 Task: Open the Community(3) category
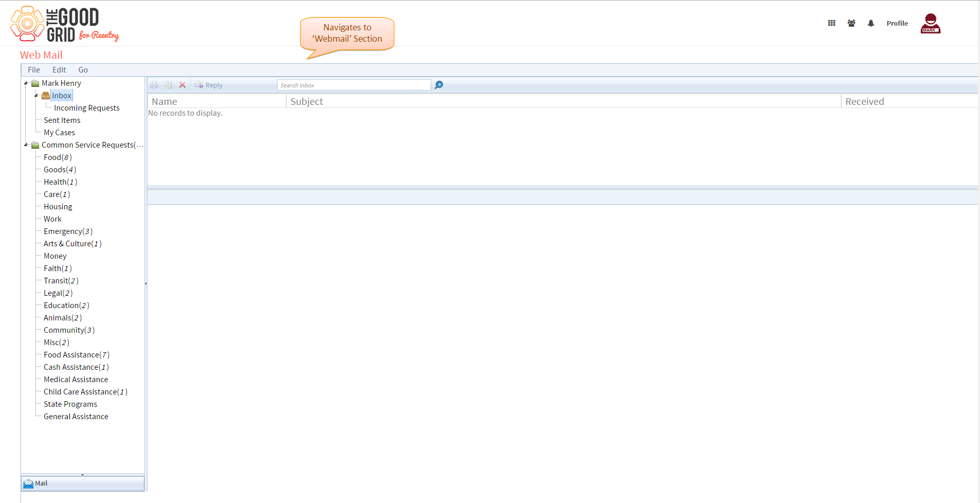69,330
